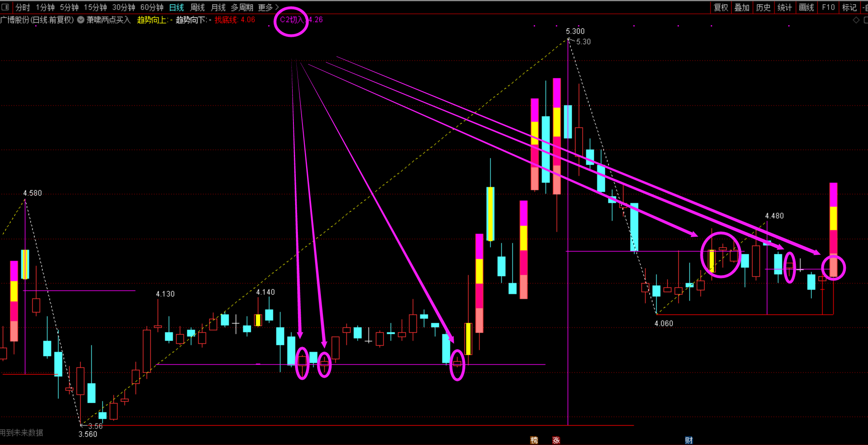Activate the 画线 drawing tools
The height and width of the screenshot is (445, 868).
[806, 7]
